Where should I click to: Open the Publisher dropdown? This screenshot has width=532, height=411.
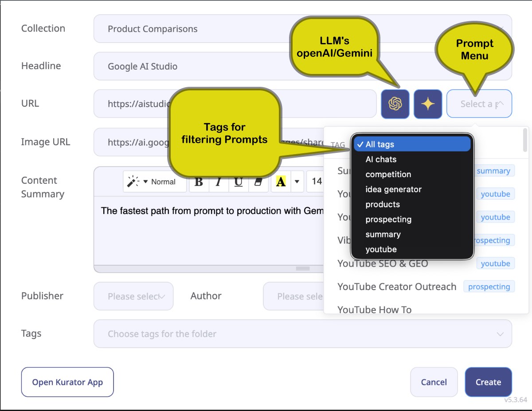[x=133, y=296]
